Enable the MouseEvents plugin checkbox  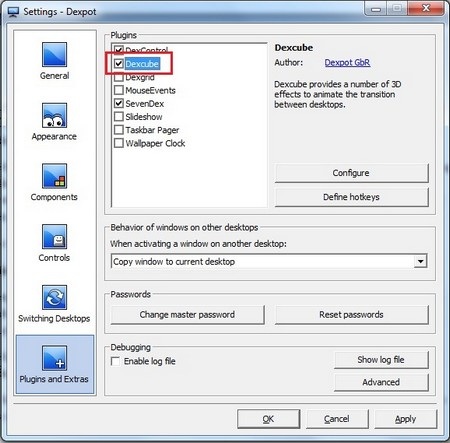(x=119, y=90)
